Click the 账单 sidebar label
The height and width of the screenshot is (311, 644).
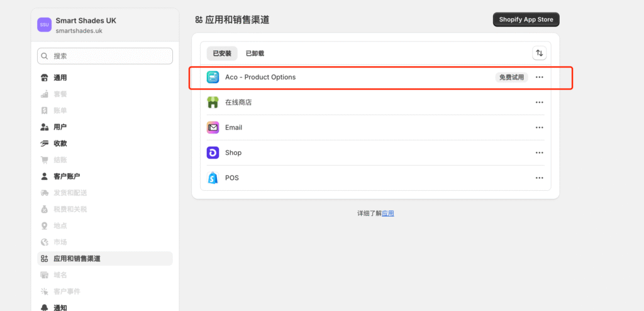tap(60, 111)
